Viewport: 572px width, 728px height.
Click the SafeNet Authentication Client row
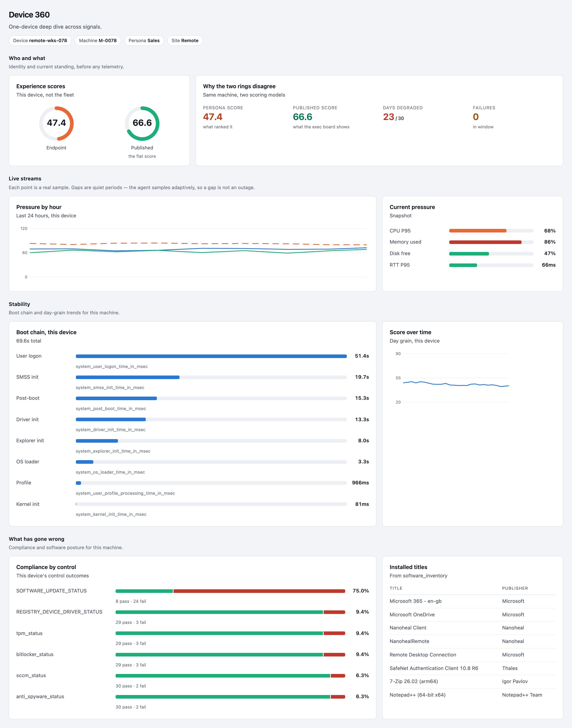472,668
